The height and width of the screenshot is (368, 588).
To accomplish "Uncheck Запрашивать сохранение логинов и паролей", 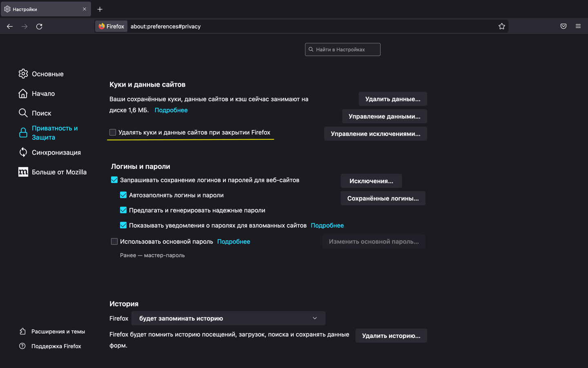I will point(114,180).
